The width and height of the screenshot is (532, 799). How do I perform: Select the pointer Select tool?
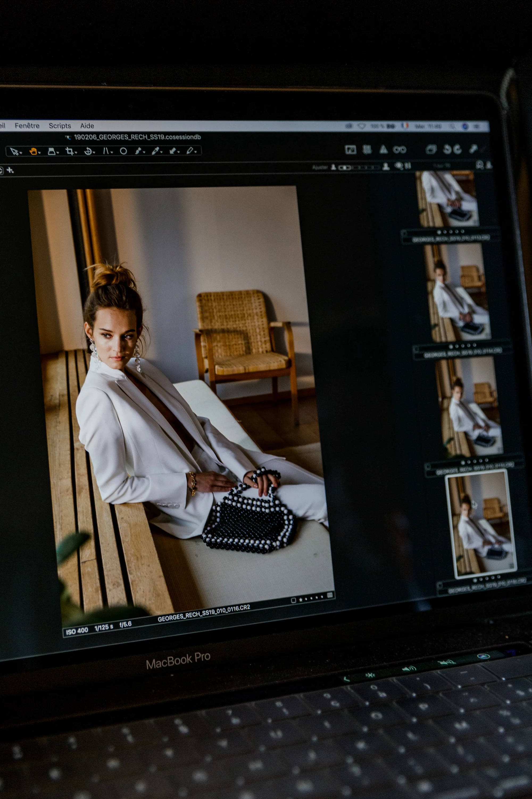tap(14, 151)
